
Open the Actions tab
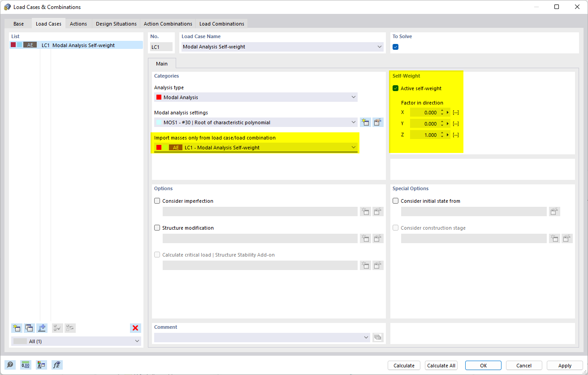click(x=78, y=24)
